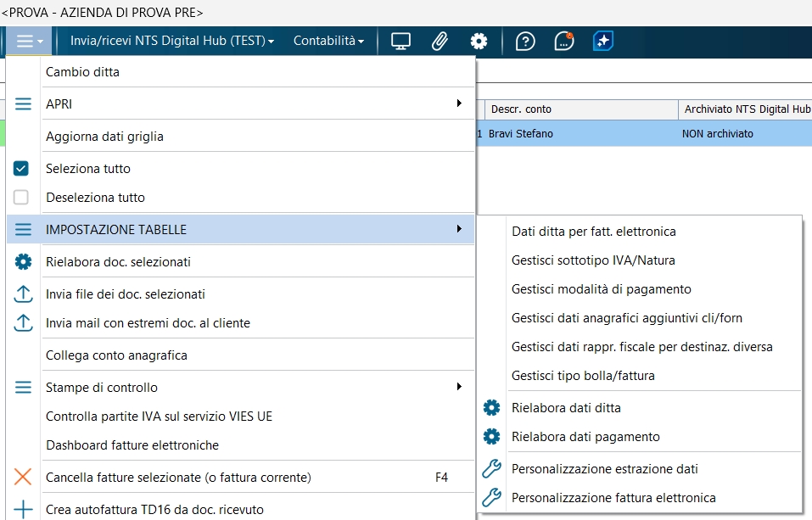
Task: Open settings via the toolbar gear icon
Action: coord(479,41)
